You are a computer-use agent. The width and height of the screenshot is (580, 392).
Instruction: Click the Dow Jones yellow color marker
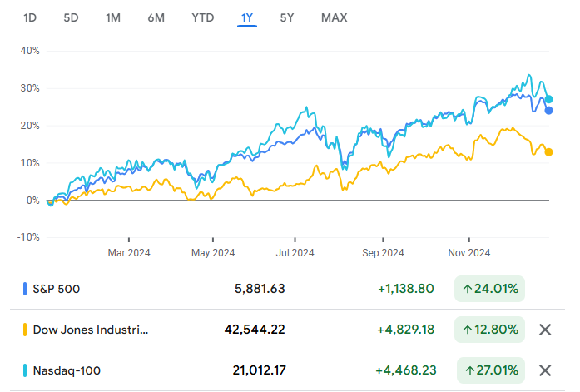pyautogui.click(x=25, y=330)
